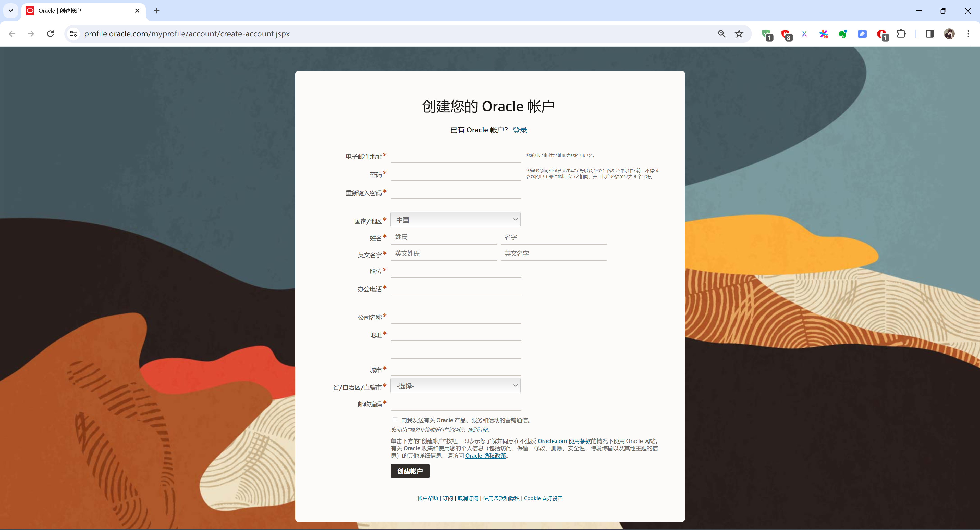Click the 英文姓氏 field
Viewport: 980px width, 530px height.
(444, 254)
